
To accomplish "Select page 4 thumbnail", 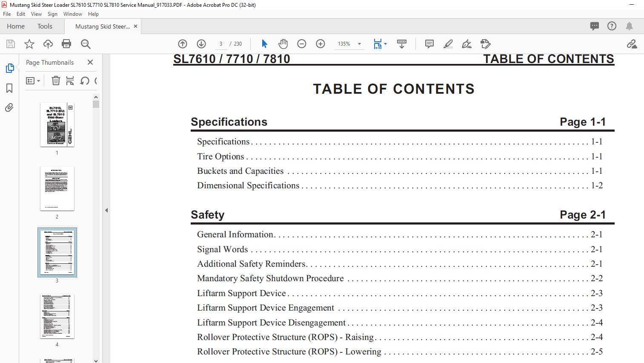I will [x=57, y=316].
